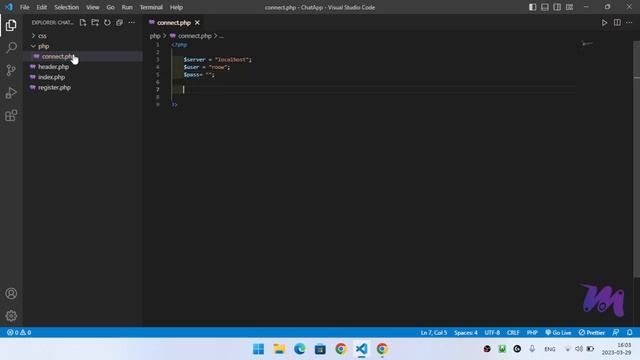
Task: Open the Extensions view
Action: pyautogui.click(x=11, y=116)
